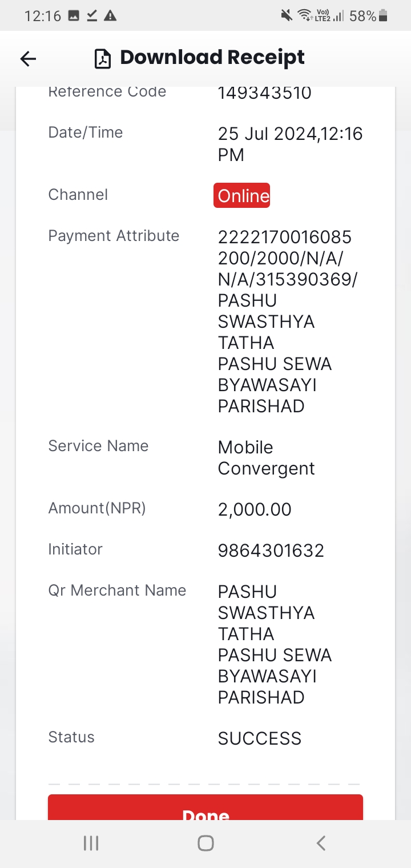Tap the muted sound status icon
Viewport: 411px width, 868px height.
[287, 16]
